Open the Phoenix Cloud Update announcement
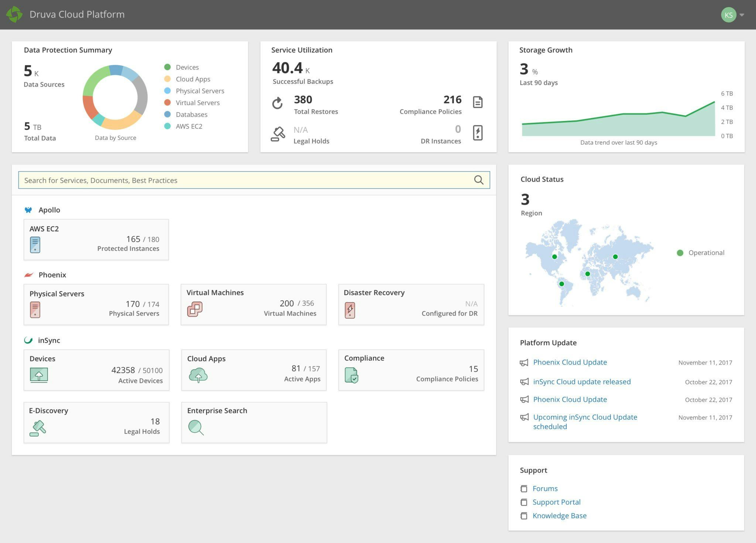Screen dimensions: 756x543 tap(570, 362)
